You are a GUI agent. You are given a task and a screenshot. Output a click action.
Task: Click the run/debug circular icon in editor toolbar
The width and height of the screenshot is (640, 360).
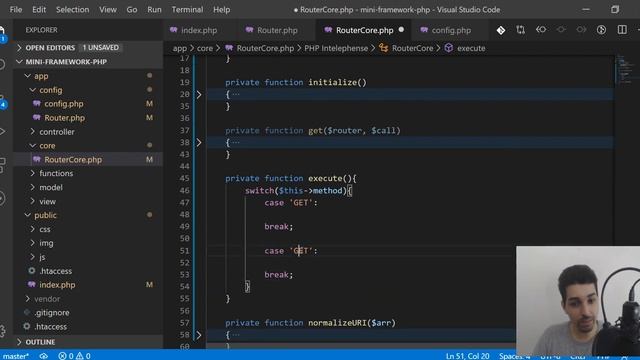601,30
